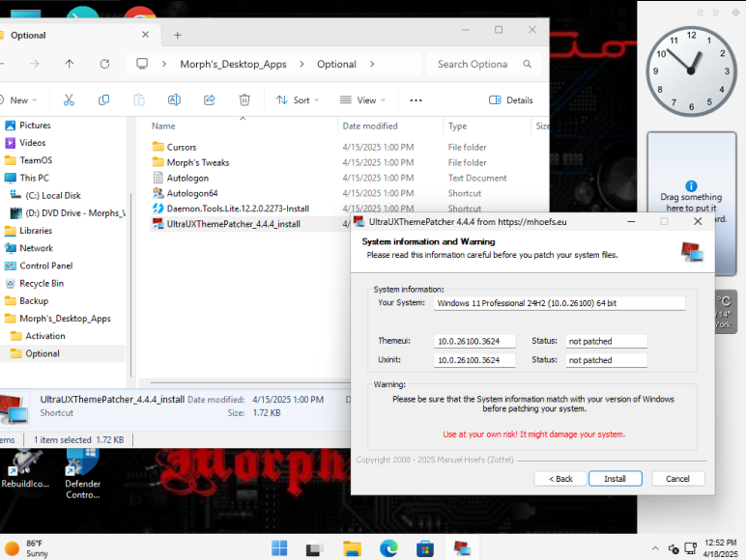Select Pictures in the navigation pane
746x560 pixels.
click(35, 125)
